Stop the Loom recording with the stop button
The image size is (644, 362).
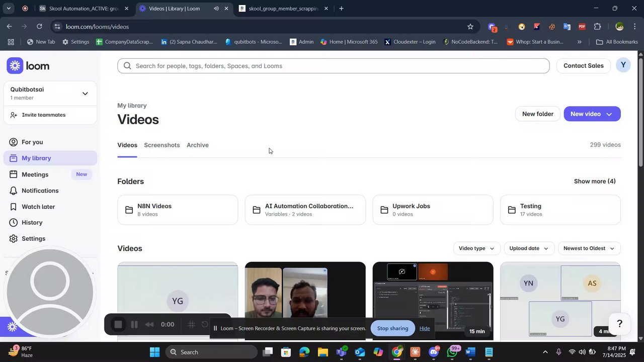pos(118,325)
